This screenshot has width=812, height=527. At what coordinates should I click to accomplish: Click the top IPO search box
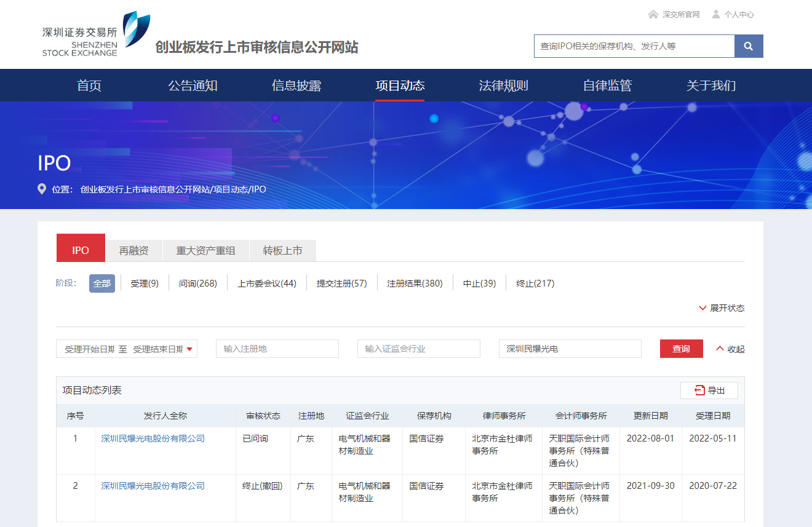click(x=634, y=46)
